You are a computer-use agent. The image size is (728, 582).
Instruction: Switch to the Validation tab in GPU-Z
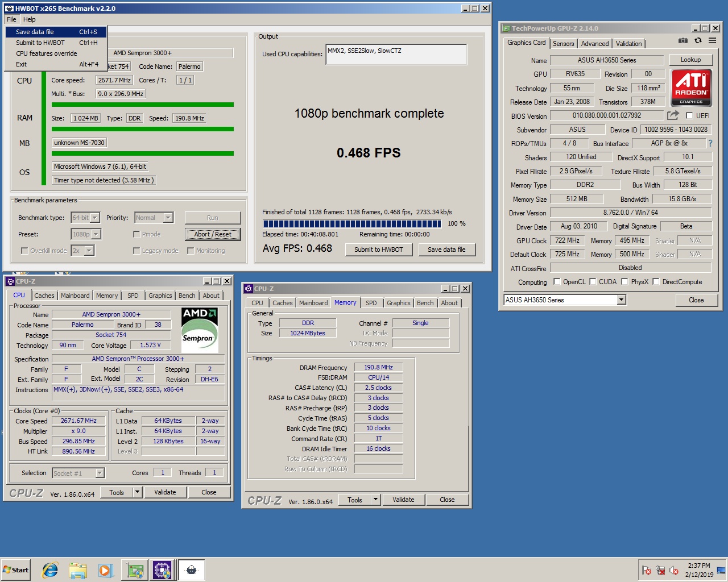[x=628, y=44]
